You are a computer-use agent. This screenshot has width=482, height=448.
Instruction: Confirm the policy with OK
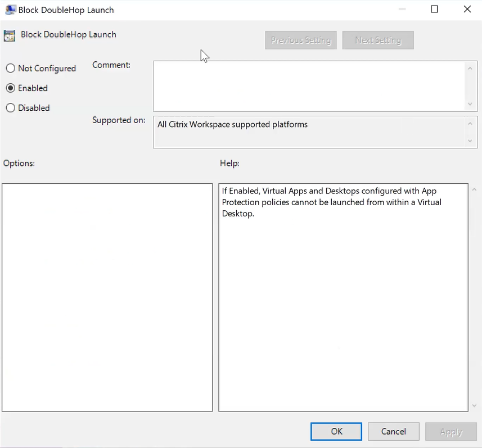click(336, 431)
